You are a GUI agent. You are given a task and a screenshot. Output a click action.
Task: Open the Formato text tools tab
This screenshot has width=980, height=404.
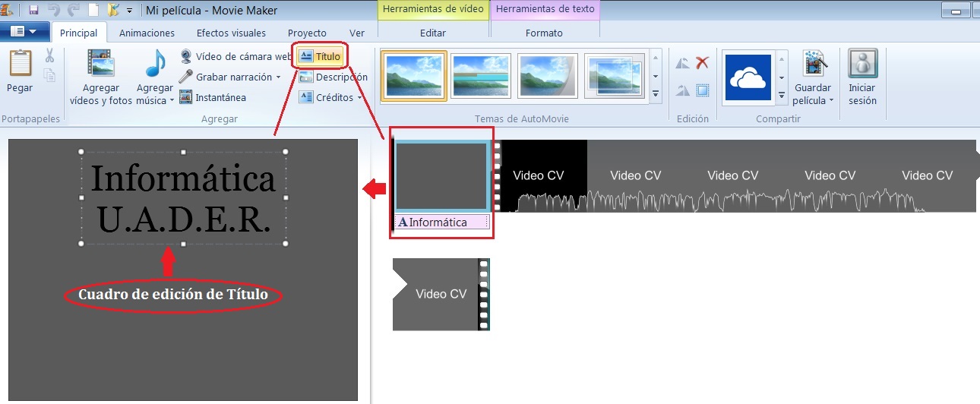click(x=545, y=33)
